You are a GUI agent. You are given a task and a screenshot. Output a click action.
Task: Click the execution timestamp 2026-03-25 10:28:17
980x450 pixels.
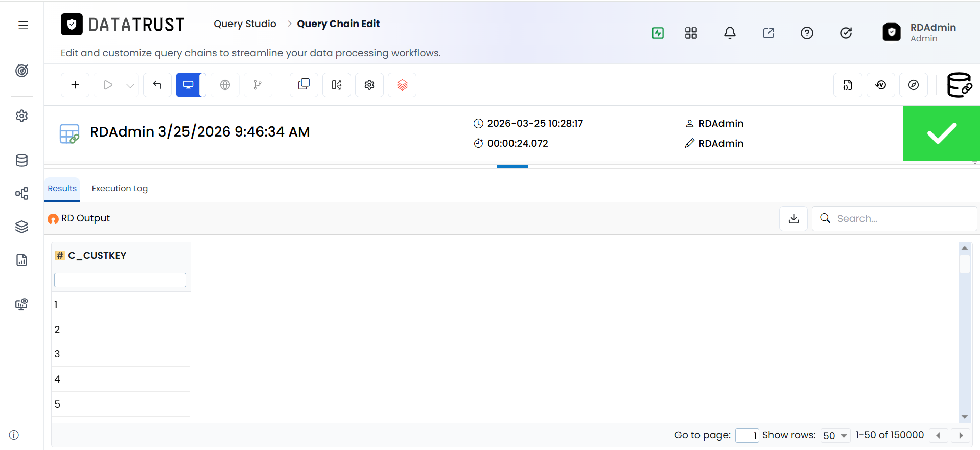coord(535,124)
